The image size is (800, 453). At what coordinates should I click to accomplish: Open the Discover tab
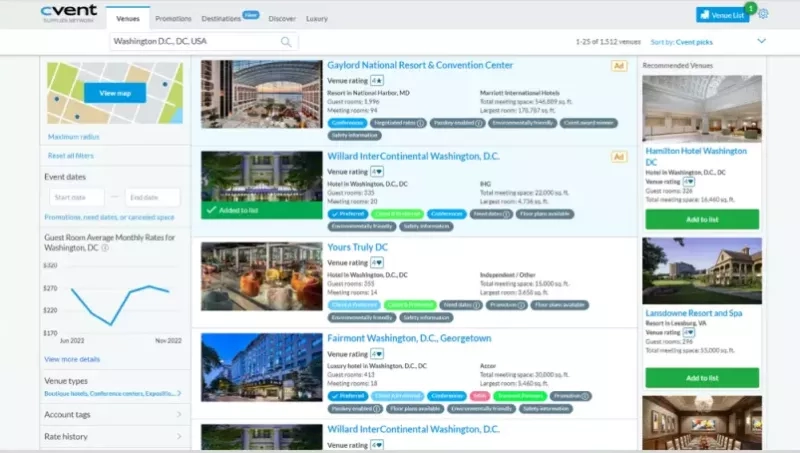(282, 18)
